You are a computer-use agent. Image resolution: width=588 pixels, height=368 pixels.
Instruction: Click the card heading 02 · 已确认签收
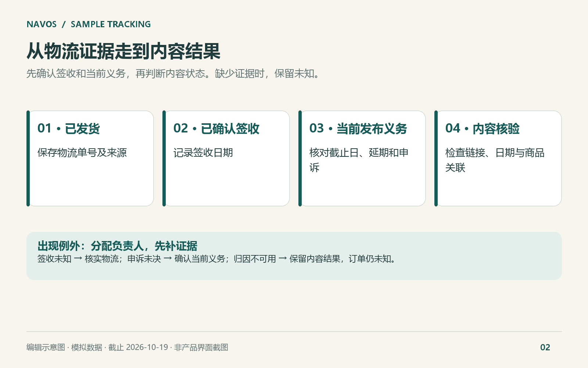tap(216, 128)
